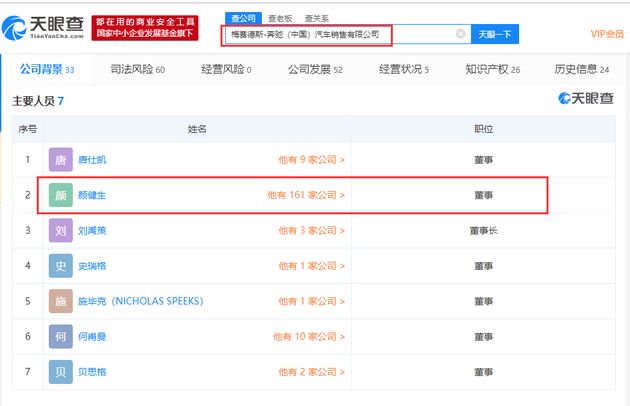Image resolution: width=630 pixels, height=406 pixels.
Task: Click row number 5 in the table
Action: click(x=27, y=301)
